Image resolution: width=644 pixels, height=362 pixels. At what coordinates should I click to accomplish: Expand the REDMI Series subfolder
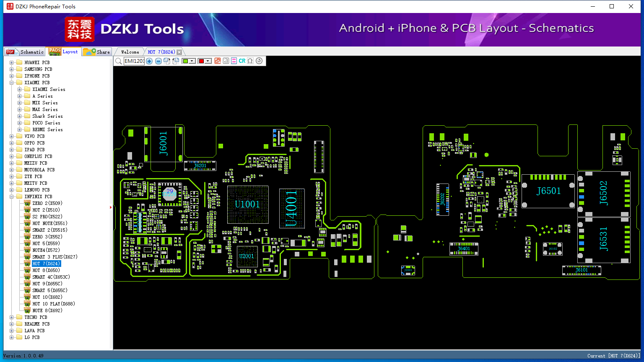coord(20,129)
